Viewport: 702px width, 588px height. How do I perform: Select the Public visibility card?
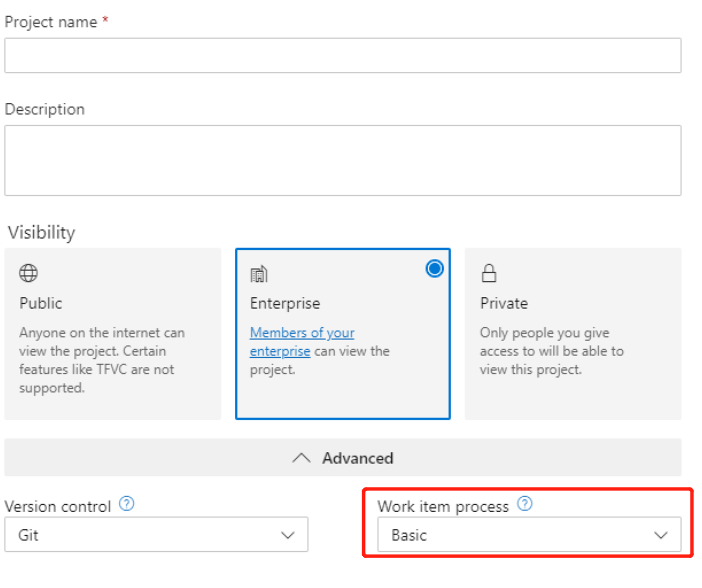point(113,334)
